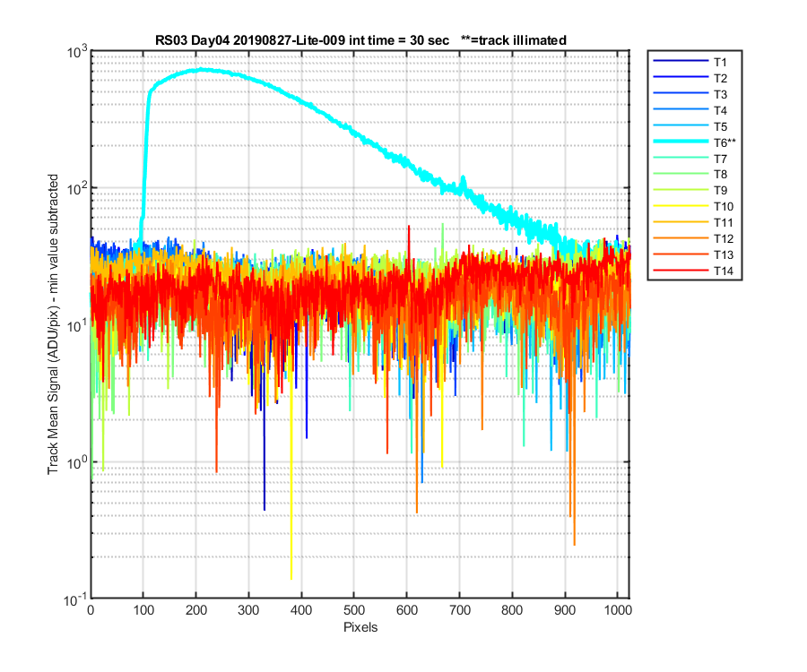The height and width of the screenshot is (672, 807).
Task: Click the Track Mean Signal y-axis label
Action: click(x=53, y=324)
